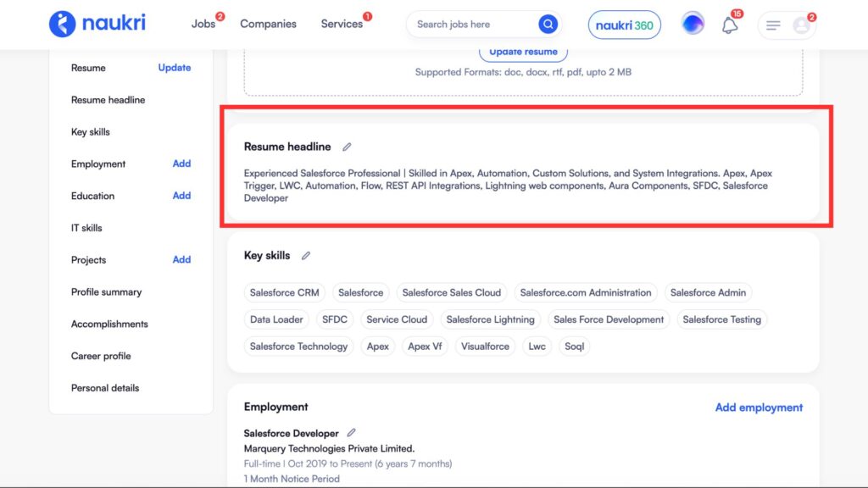Image resolution: width=868 pixels, height=488 pixels.
Task: Click Add beside Education in sidebar
Action: 181,196
